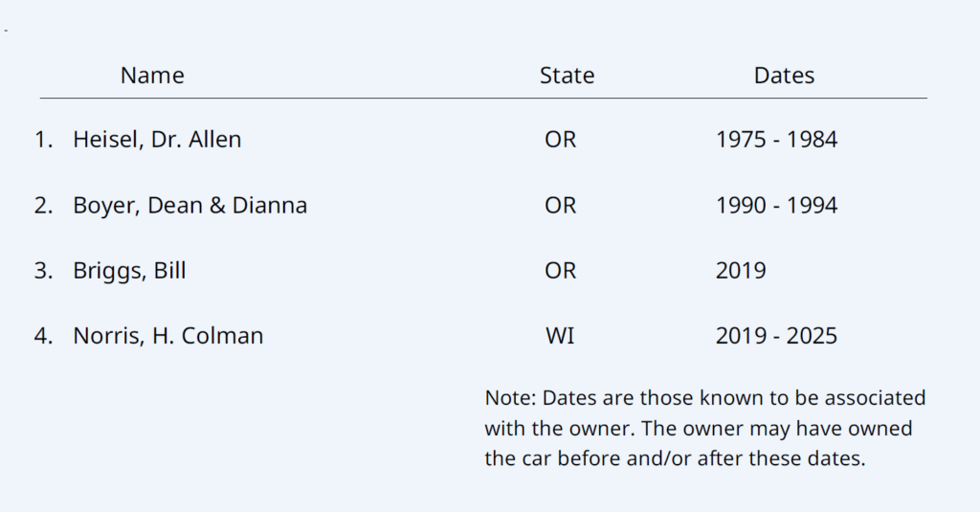Click the dates 2019 - 2025
The width and height of the screenshot is (980, 512).
(776, 336)
